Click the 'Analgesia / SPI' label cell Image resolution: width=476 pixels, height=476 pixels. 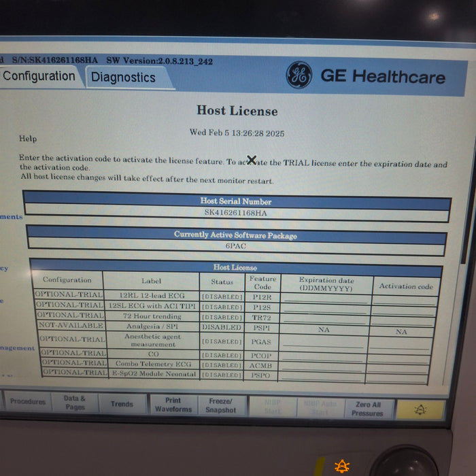coord(152,326)
